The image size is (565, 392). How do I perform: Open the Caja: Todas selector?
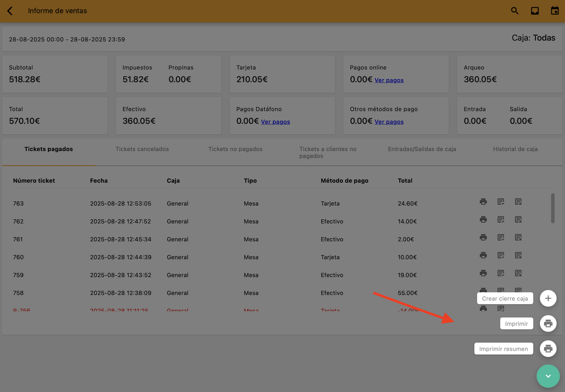point(533,38)
